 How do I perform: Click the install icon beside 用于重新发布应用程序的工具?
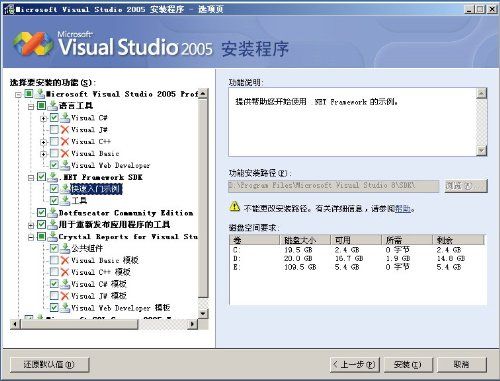[x=53, y=224]
